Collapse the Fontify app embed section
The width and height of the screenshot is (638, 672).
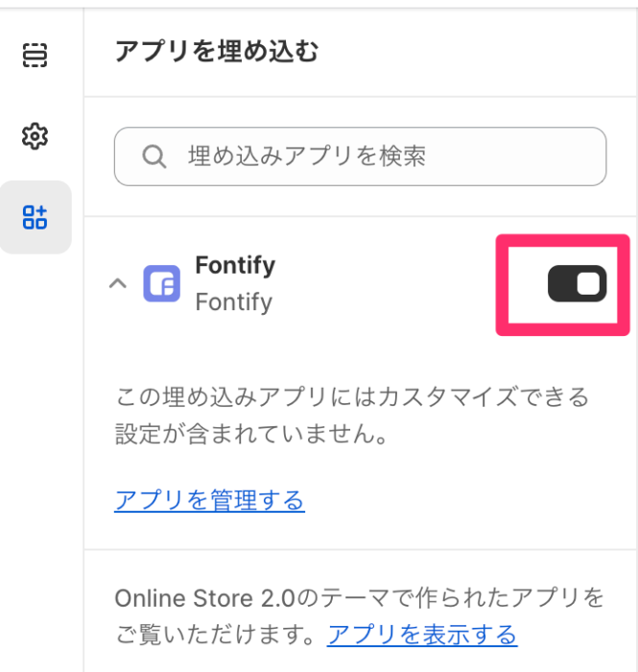[x=118, y=283]
